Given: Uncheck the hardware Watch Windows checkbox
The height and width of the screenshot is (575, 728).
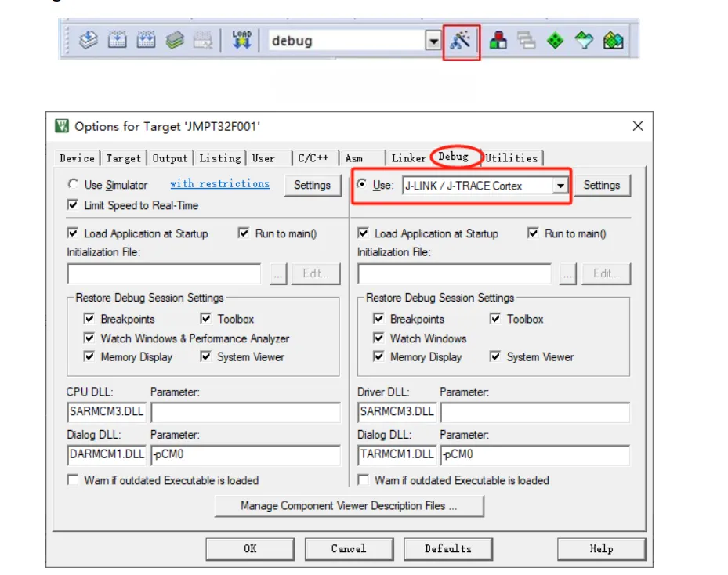Looking at the screenshot, I should tap(378, 338).
